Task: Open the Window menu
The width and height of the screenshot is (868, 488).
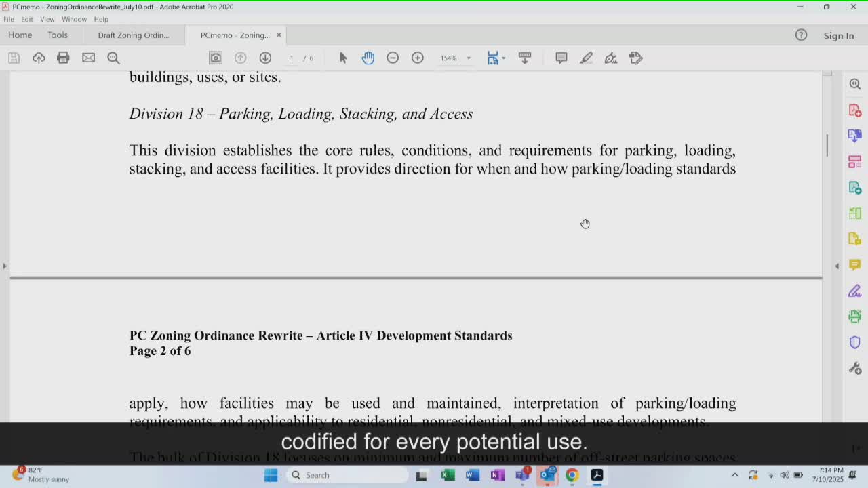Action: 74,19
